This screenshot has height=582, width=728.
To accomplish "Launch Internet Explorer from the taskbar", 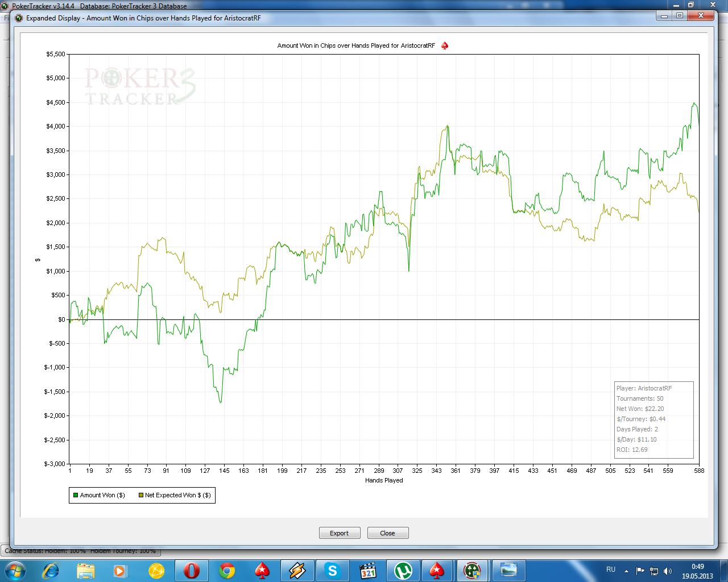I will point(51,571).
